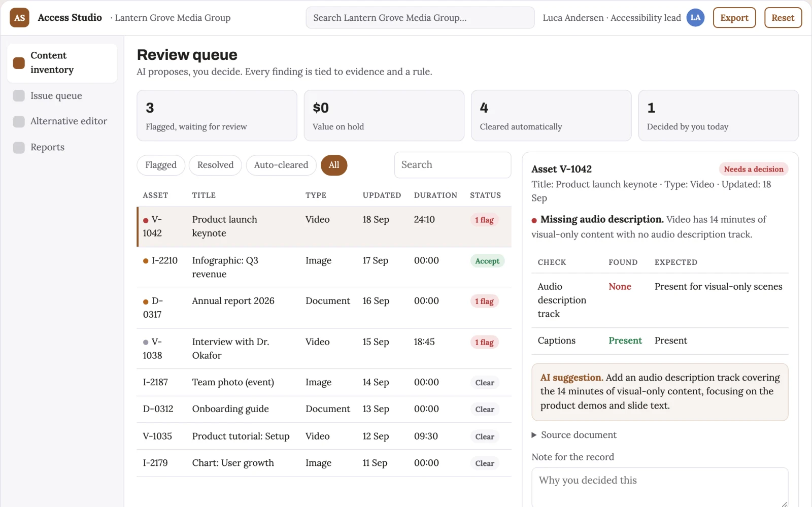
Task: Click the UPDATED column header
Action: (382, 195)
